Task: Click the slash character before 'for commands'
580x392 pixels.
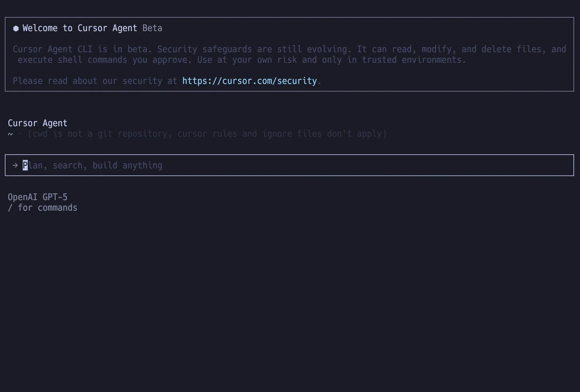Action: tap(10, 208)
